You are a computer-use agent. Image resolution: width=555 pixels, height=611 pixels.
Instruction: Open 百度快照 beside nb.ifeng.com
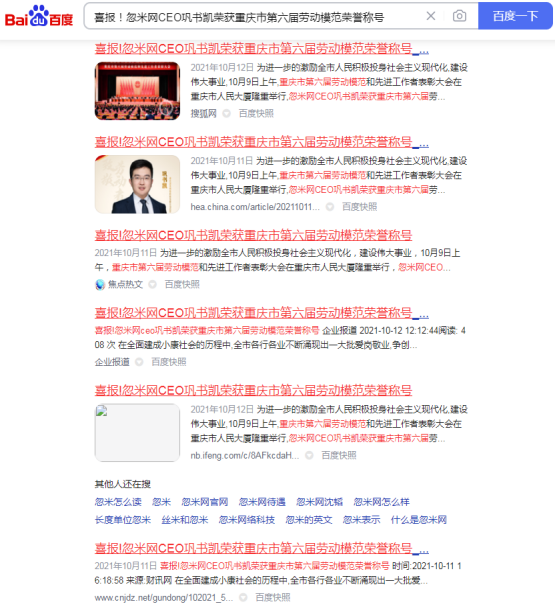coord(339,456)
